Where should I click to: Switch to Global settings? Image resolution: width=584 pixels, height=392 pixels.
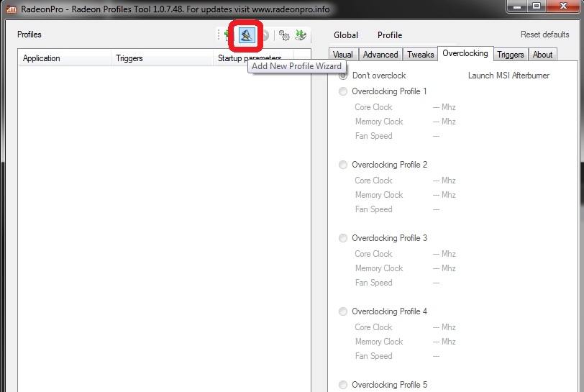pos(346,35)
